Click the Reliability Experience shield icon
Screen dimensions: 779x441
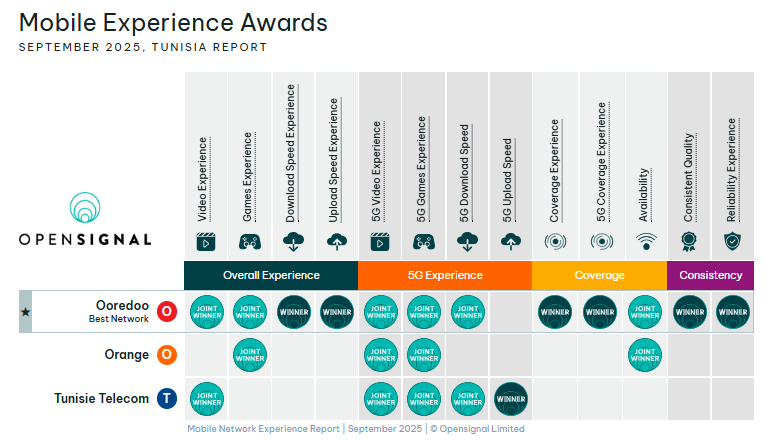coord(732,242)
